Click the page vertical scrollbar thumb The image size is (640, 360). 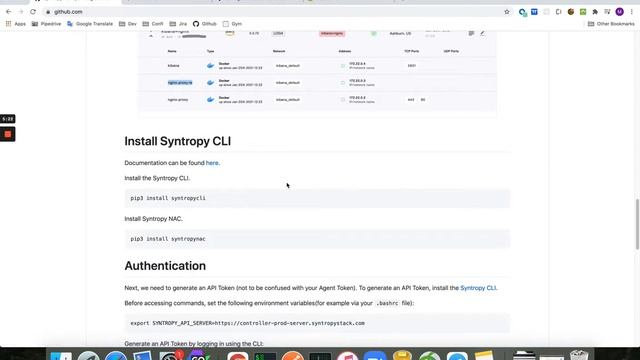[637, 223]
